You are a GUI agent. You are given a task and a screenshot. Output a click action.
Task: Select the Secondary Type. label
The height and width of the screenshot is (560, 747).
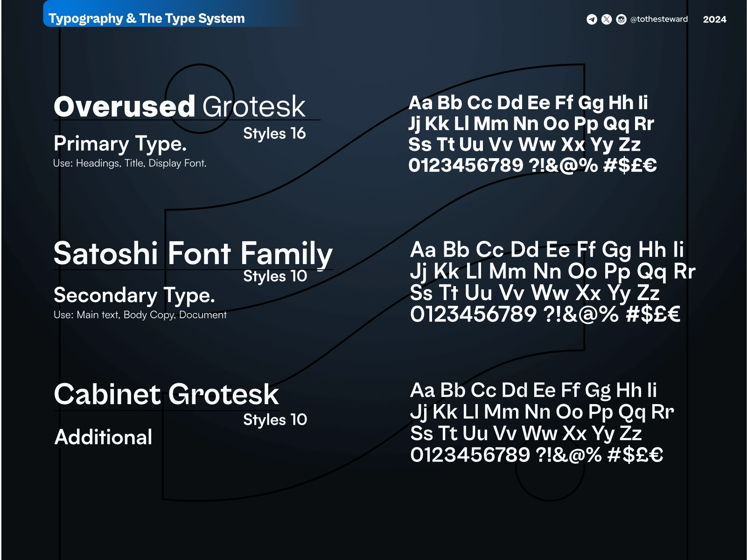click(x=134, y=295)
